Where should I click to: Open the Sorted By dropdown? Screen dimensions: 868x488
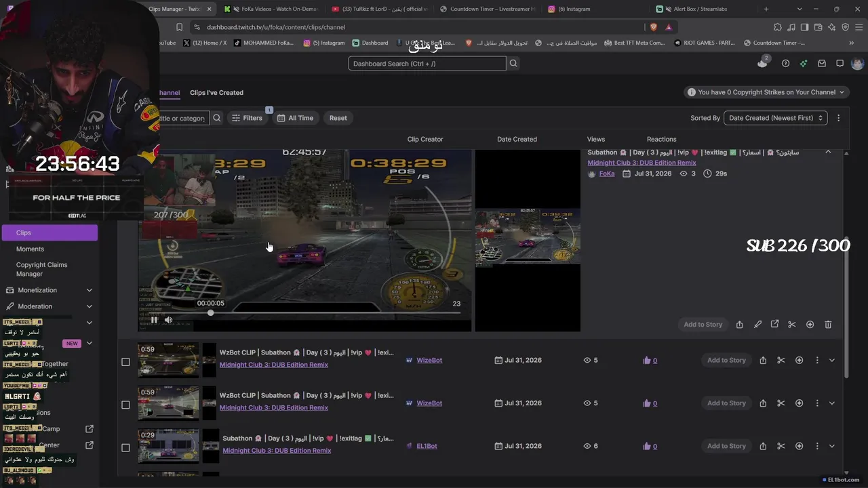coord(776,118)
